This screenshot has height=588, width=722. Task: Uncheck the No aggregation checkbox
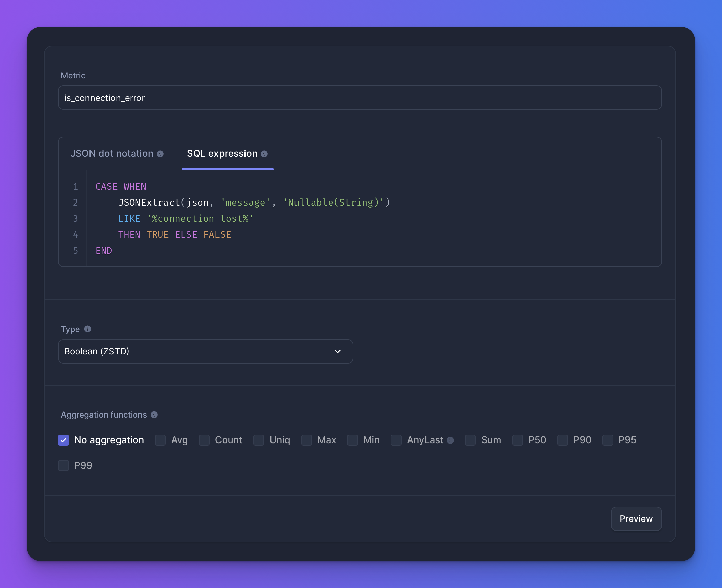click(x=63, y=440)
